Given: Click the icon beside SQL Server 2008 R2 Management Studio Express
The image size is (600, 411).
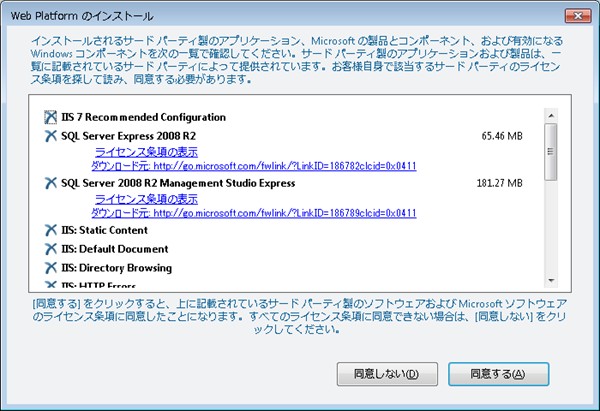Looking at the screenshot, I should point(51,183).
